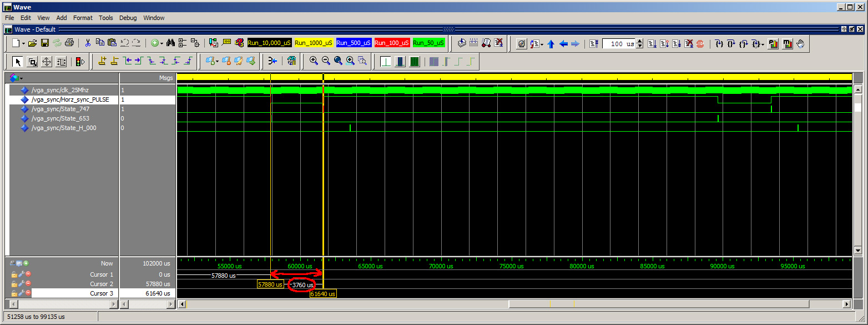868x325 pixels.
Task: Click the blue left arrow icon
Action: [563, 44]
